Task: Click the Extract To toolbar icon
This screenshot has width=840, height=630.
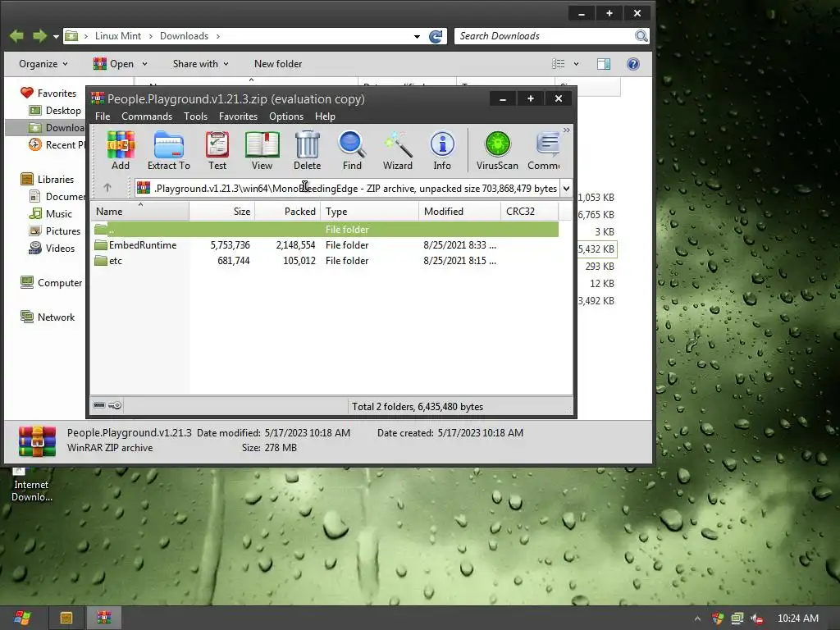Action: tap(169, 151)
